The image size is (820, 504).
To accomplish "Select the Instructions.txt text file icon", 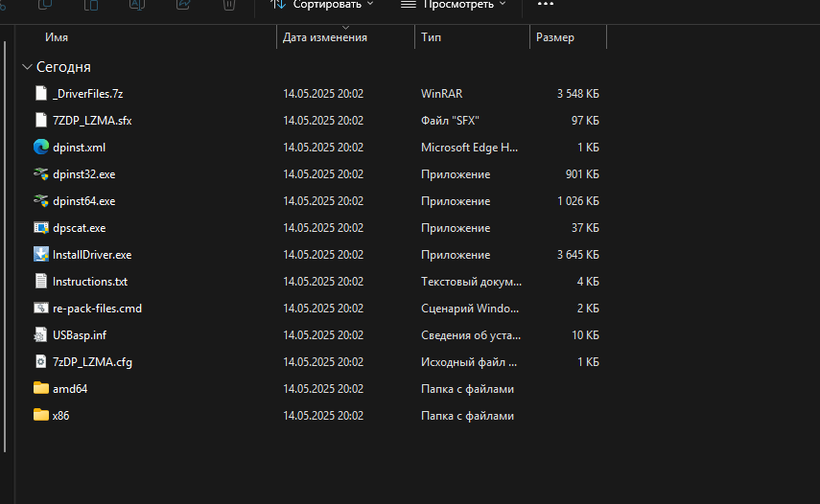I will (40, 282).
